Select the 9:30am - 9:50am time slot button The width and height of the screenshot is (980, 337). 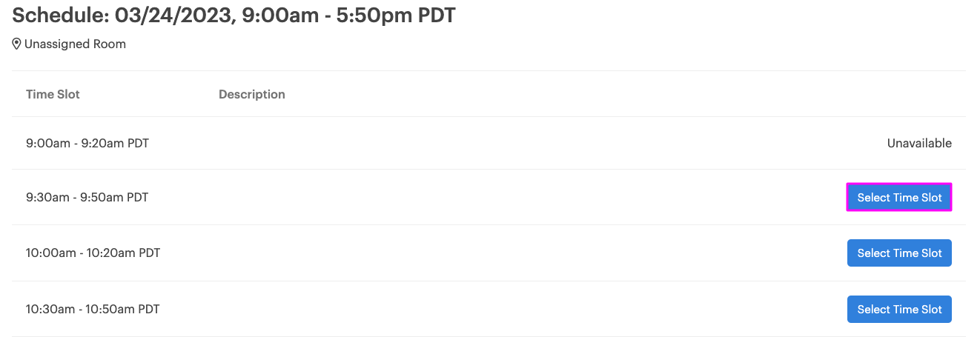899,197
